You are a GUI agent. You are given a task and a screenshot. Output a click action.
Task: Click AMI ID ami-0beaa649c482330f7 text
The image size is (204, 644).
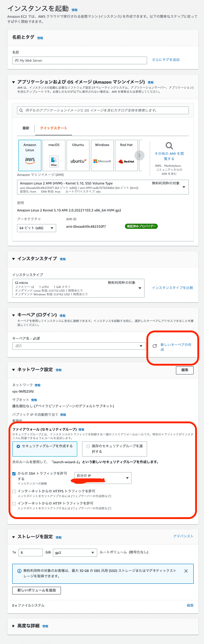[x=86, y=226]
